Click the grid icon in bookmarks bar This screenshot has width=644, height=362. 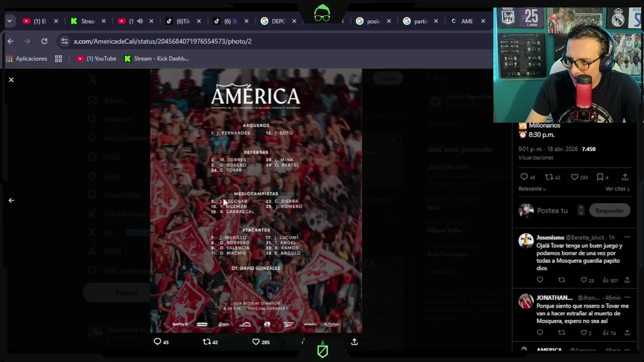(58, 59)
